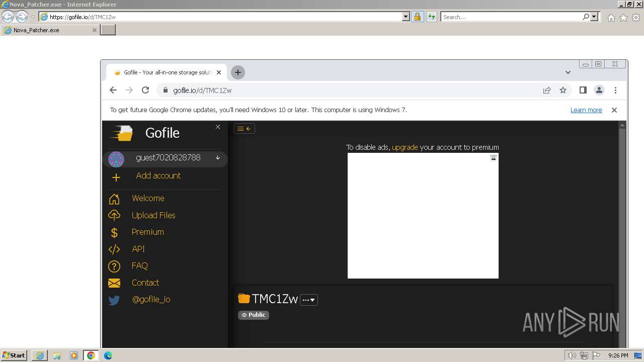
Task: Open the FAQ page
Action: (139, 265)
